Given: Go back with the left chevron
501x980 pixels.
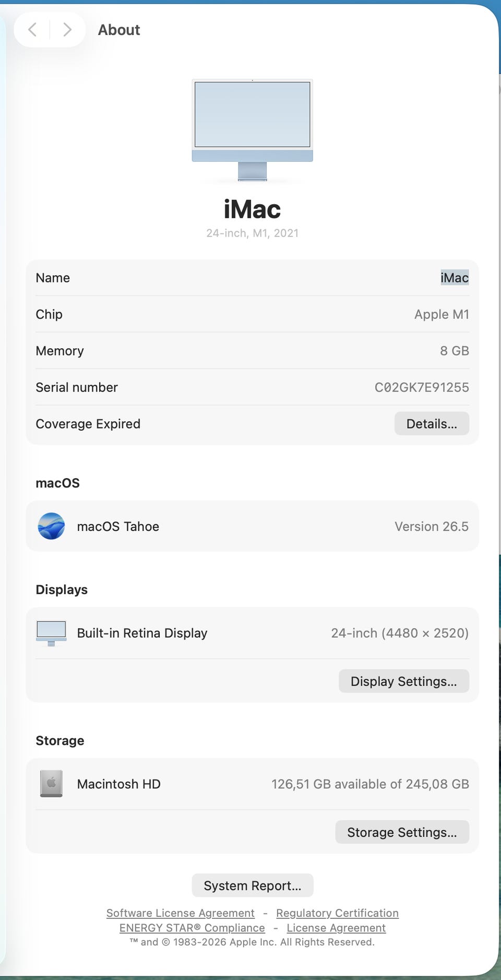Looking at the screenshot, I should 32,30.
